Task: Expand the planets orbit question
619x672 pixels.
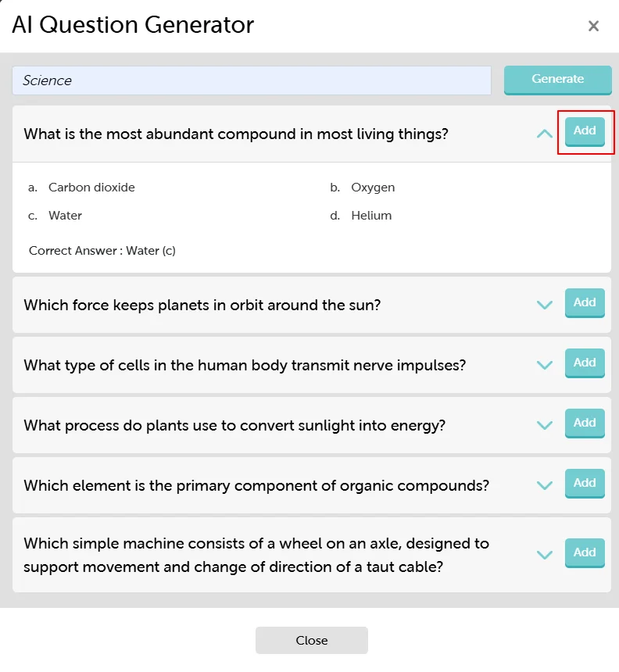Action: click(545, 305)
